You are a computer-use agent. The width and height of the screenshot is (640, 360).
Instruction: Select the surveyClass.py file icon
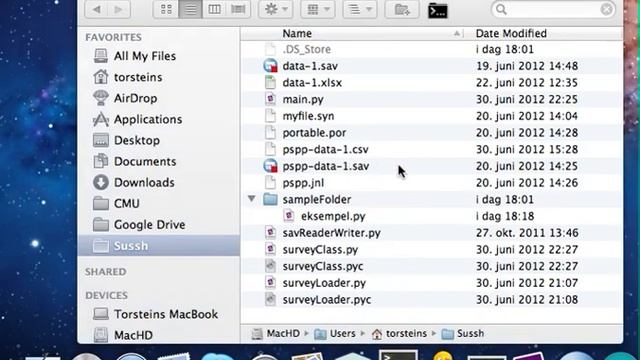point(270,249)
